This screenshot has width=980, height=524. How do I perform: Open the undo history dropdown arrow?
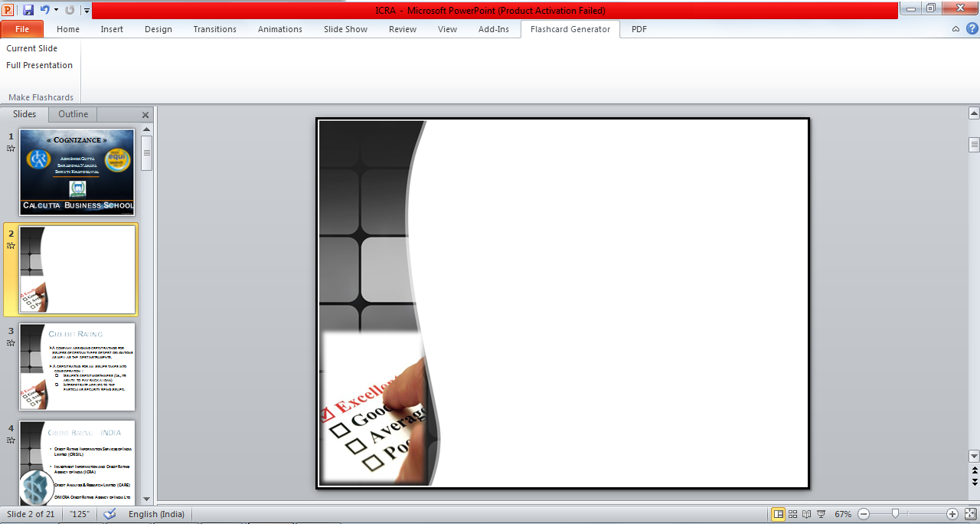56,11
